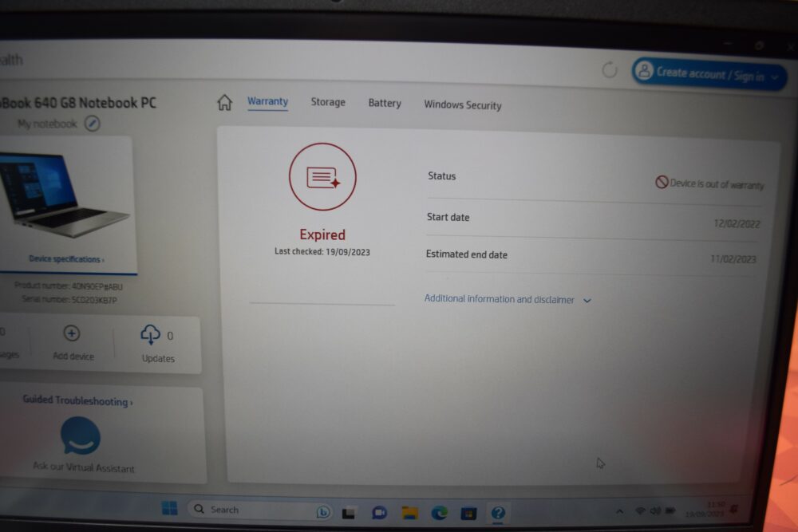Image resolution: width=798 pixels, height=532 pixels.
Task: Open the taskbar clock and date
Action: pos(705,510)
